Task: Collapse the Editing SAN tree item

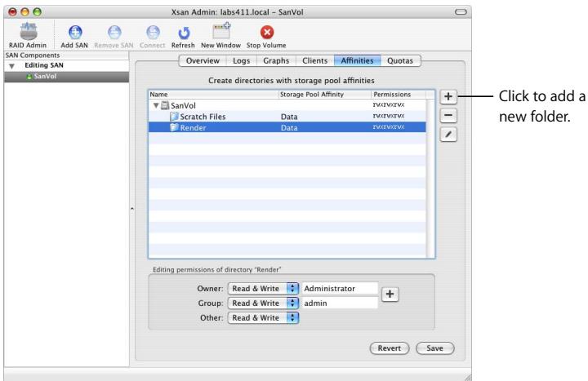Action: pyautogui.click(x=12, y=66)
